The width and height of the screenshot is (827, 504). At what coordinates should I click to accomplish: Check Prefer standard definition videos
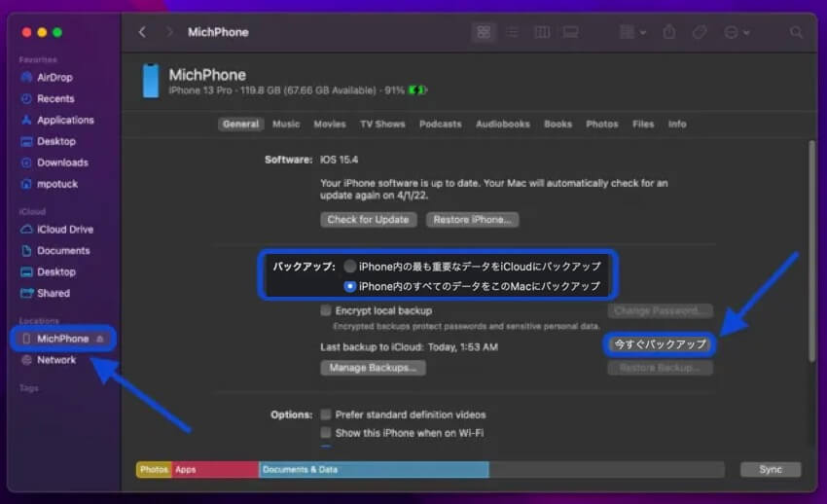[x=326, y=414]
